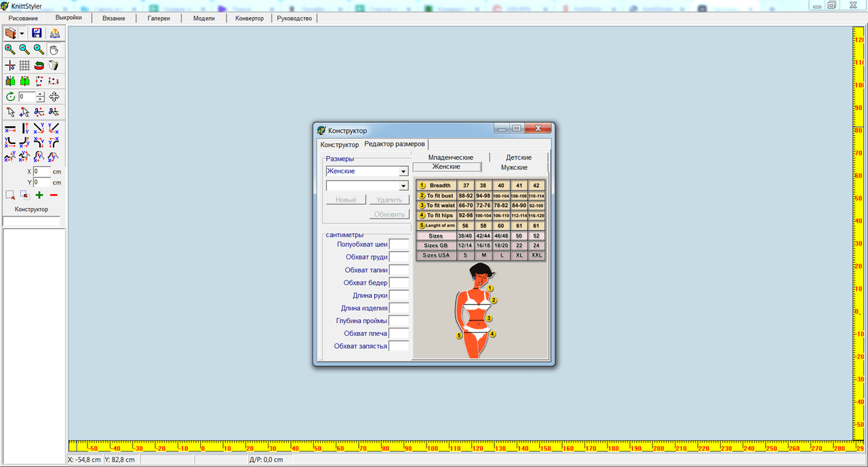Select the Детские sizes tab
The width and height of the screenshot is (868, 467).
[x=519, y=157]
